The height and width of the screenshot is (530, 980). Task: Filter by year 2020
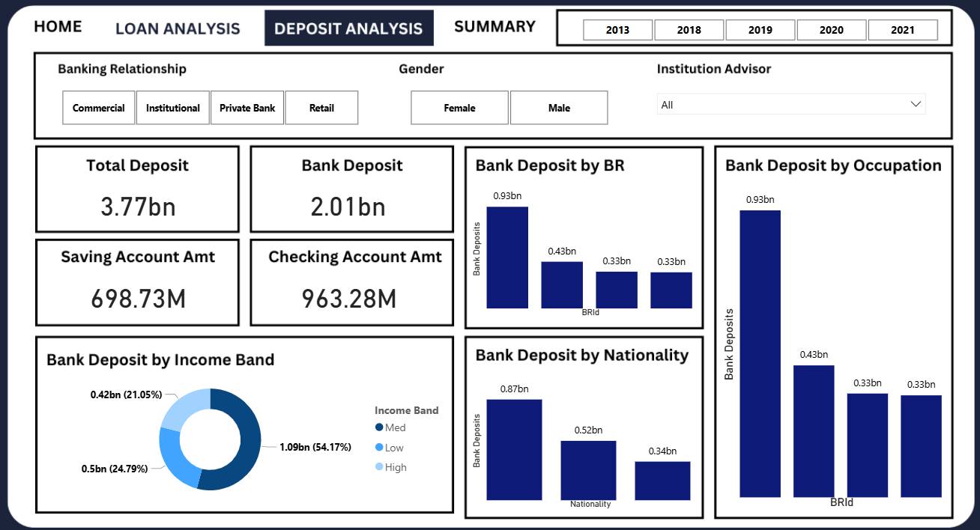(x=831, y=30)
